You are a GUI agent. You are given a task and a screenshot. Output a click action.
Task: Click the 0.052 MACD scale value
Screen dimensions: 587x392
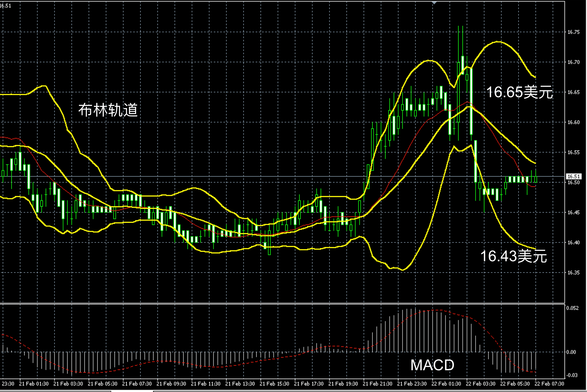[x=572, y=308]
